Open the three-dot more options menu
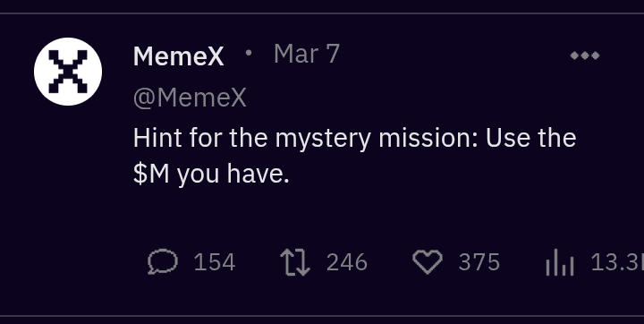 coord(585,55)
